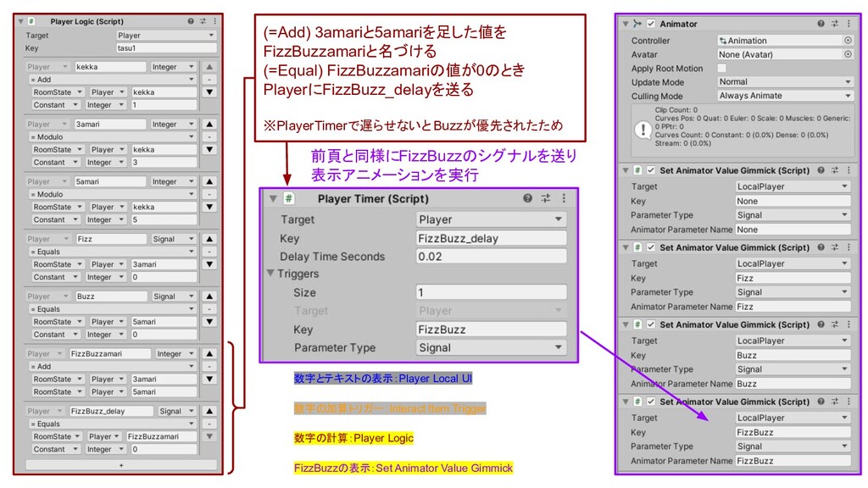Viewport: 868px width, 488px height.
Task: Open presets icon on Player Logic script
Action: tap(203, 21)
